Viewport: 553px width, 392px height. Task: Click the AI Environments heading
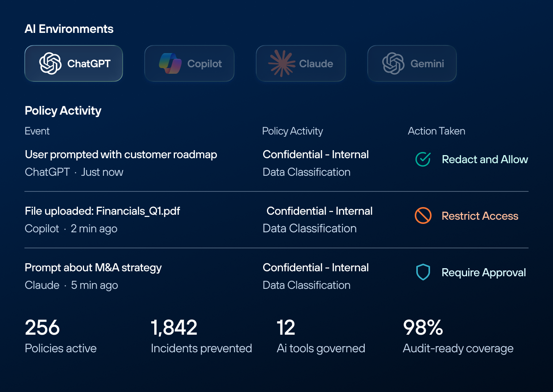click(69, 29)
